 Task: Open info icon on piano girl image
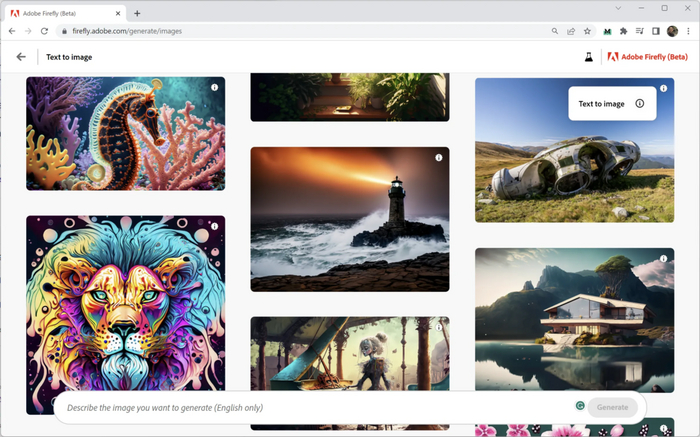pos(439,327)
